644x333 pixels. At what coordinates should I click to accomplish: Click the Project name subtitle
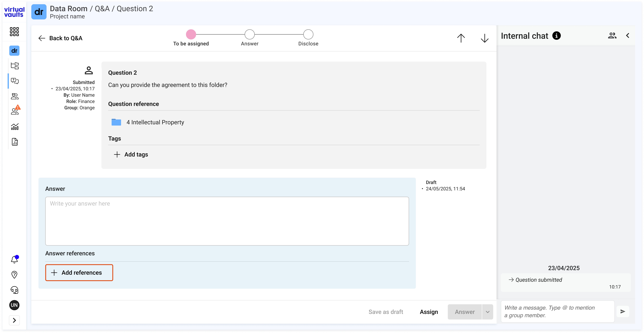pyautogui.click(x=67, y=16)
